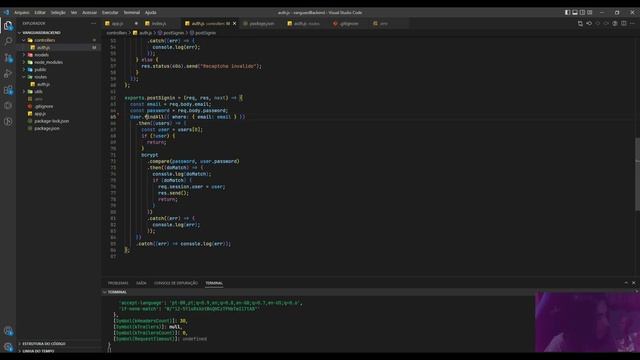
Task: Switch to the .gitignore editor tab
Action: tap(349, 24)
